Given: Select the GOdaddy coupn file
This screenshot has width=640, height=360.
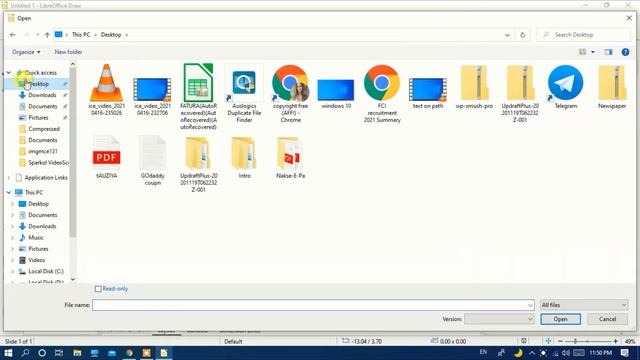Looking at the screenshot, I should (x=152, y=160).
